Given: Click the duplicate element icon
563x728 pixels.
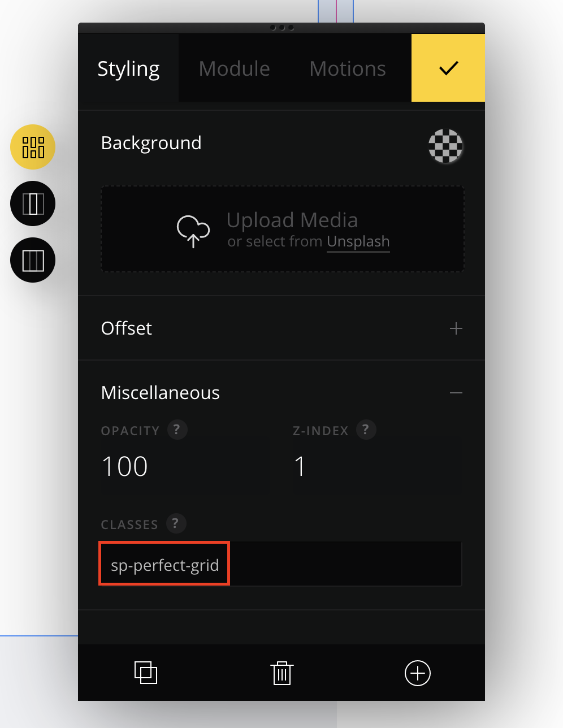Looking at the screenshot, I should (146, 673).
